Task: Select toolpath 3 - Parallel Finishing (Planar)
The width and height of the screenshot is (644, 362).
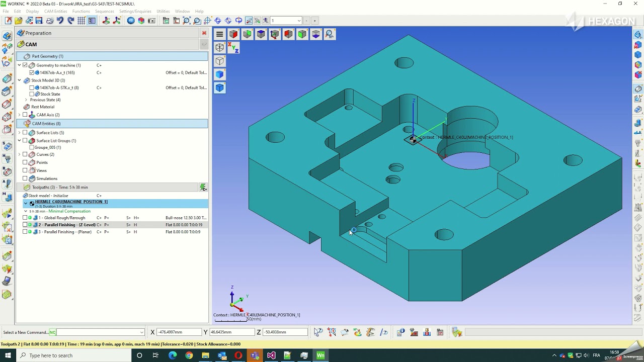Action: (65, 232)
